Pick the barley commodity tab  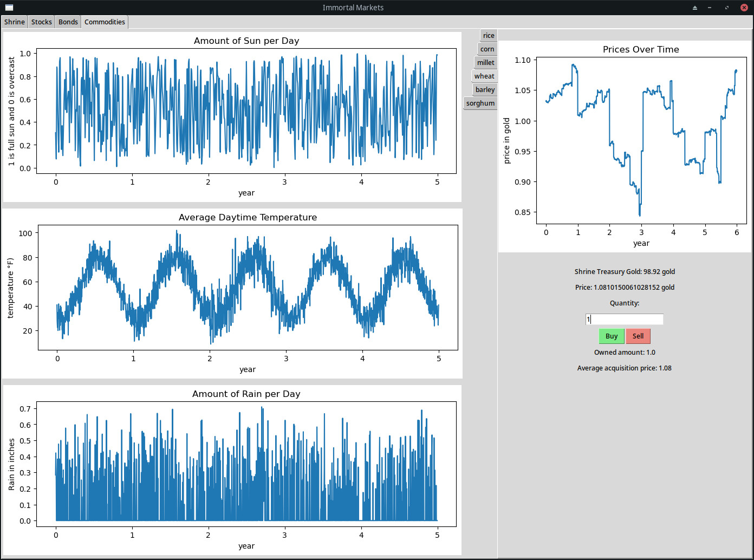click(x=485, y=90)
